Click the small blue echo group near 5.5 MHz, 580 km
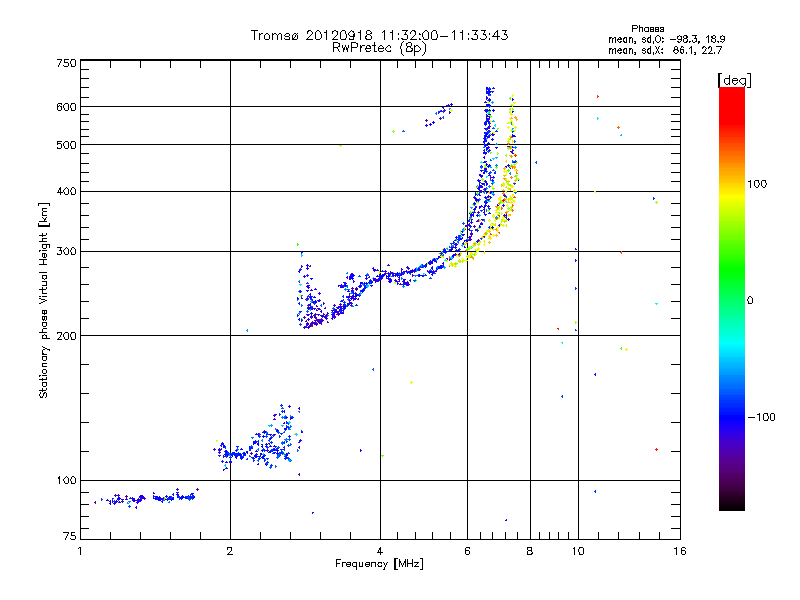800x600 pixels. pyautogui.click(x=439, y=115)
